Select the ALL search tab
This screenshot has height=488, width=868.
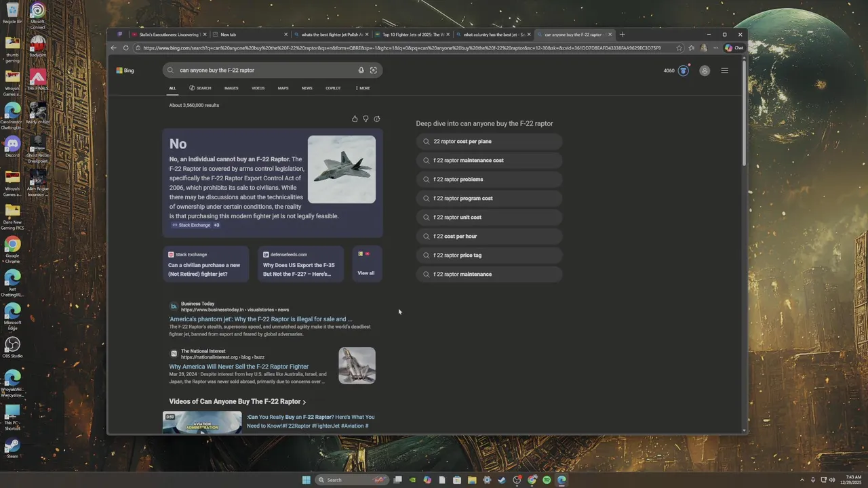tap(172, 88)
